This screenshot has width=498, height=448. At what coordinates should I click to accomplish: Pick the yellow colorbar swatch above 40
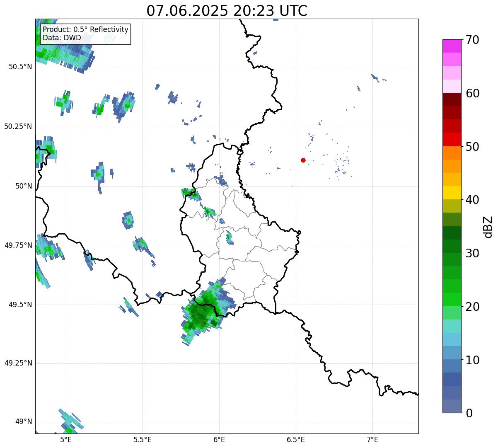(452, 193)
